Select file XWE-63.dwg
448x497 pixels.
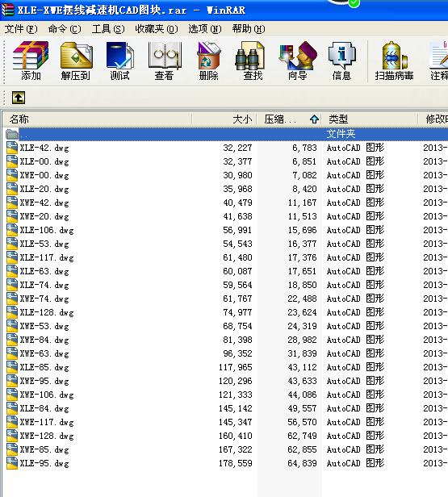pyautogui.click(x=44, y=353)
